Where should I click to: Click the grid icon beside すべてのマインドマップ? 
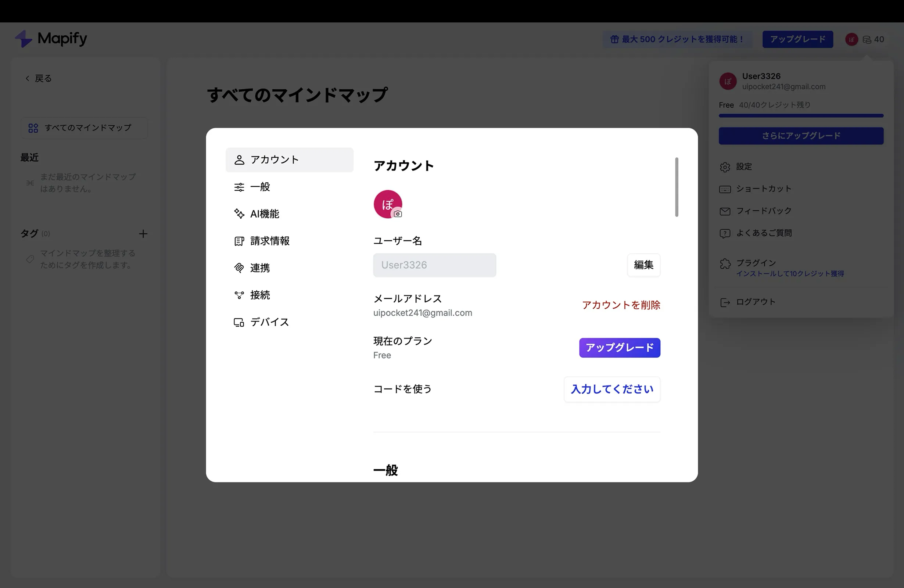click(33, 128)
